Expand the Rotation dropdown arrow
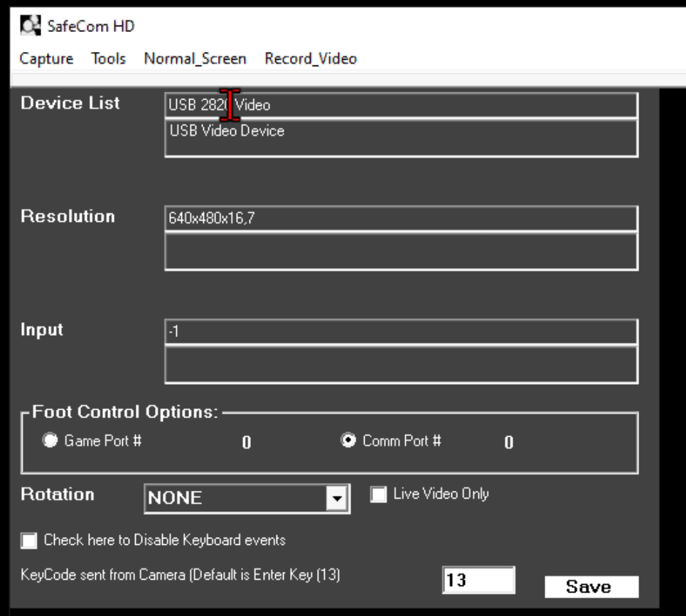The image size is (686, 616). 337,498
